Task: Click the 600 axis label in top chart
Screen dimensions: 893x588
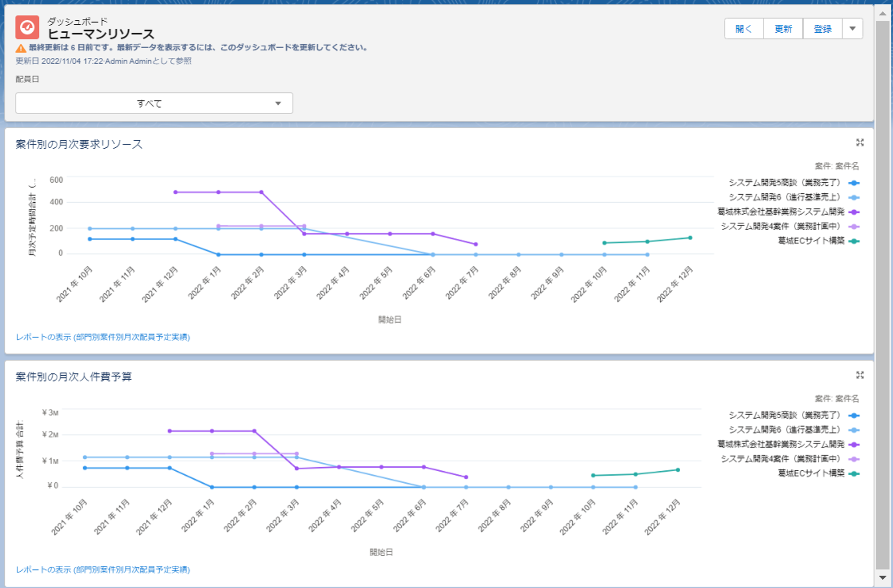Action: click(56, 180)
